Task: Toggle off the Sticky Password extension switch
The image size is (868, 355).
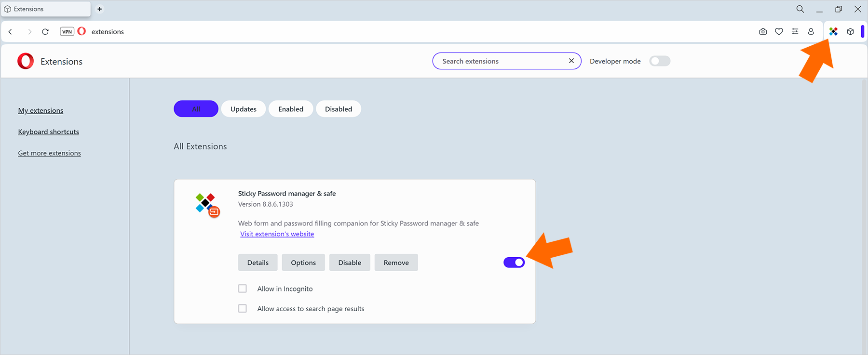Action: click(x=514, y=263)
